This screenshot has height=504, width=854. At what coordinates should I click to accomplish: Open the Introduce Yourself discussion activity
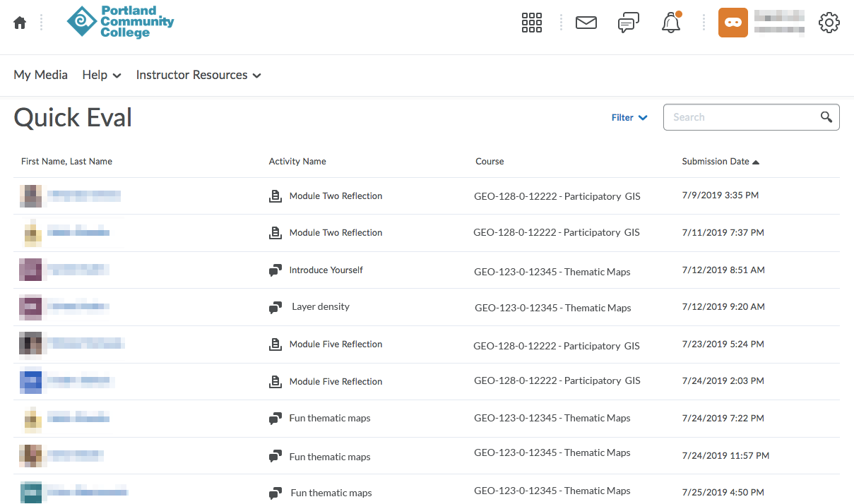[326, 270]
